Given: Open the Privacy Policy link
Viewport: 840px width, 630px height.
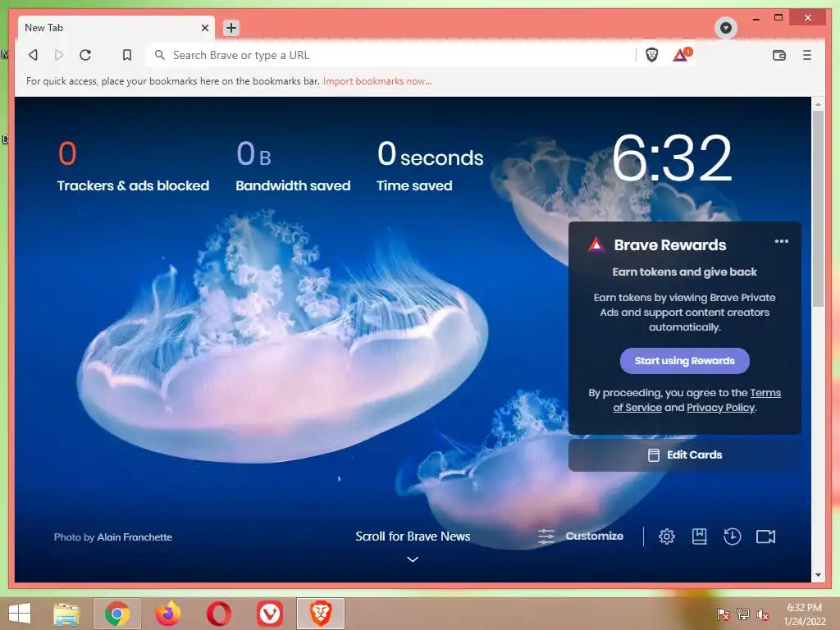Looking at the screenshot, I should coord(720,407).
